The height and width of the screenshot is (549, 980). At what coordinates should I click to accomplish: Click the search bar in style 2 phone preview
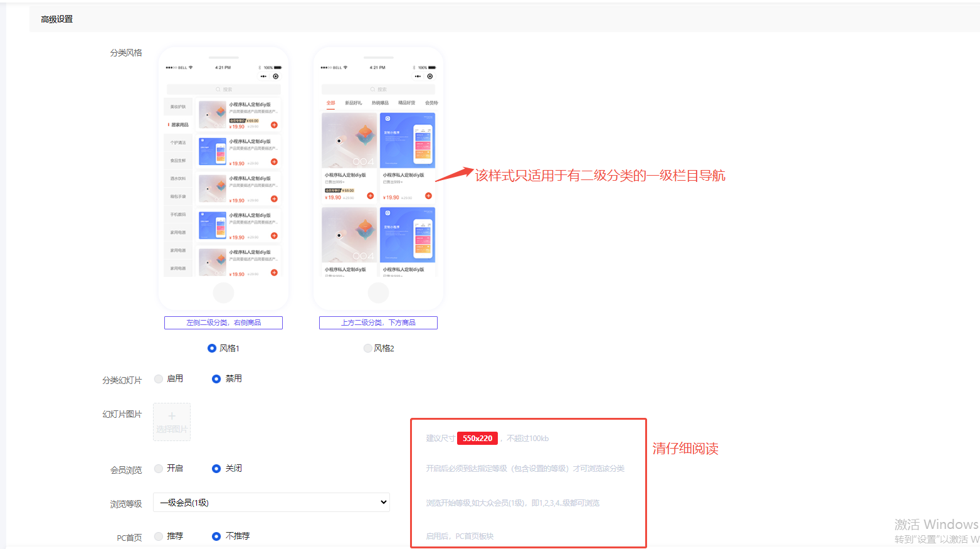378,89
